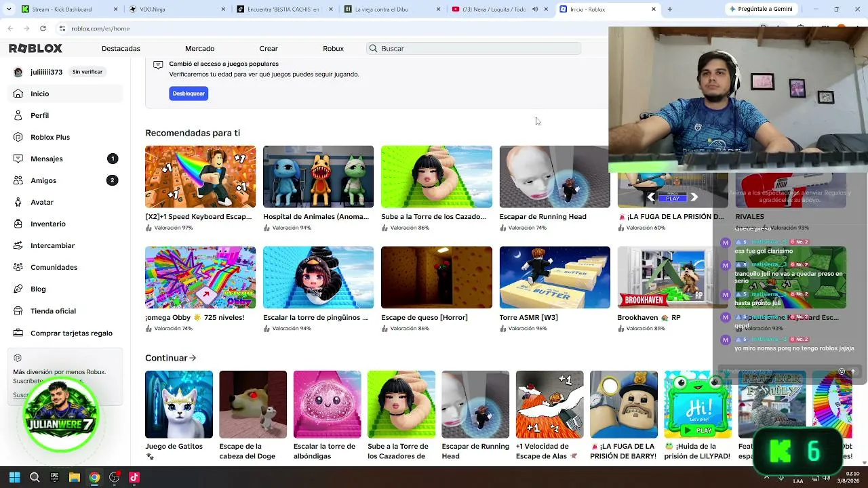Click the Inventario backpack icon
Viewport: 868px width, 488px height.
coord(18,224)
